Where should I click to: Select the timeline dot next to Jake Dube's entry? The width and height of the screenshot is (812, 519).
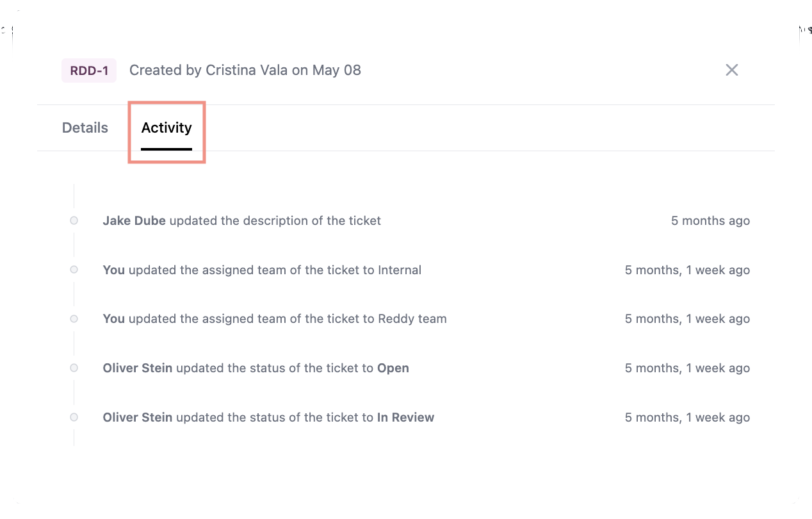[74, 220]
